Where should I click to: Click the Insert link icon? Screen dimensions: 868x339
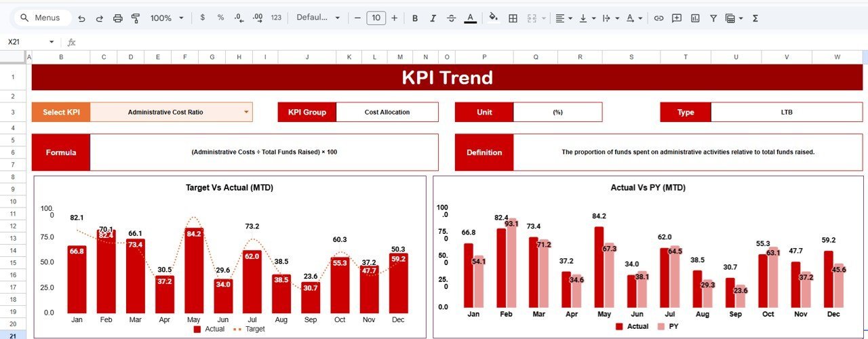(x=658, y=18)
